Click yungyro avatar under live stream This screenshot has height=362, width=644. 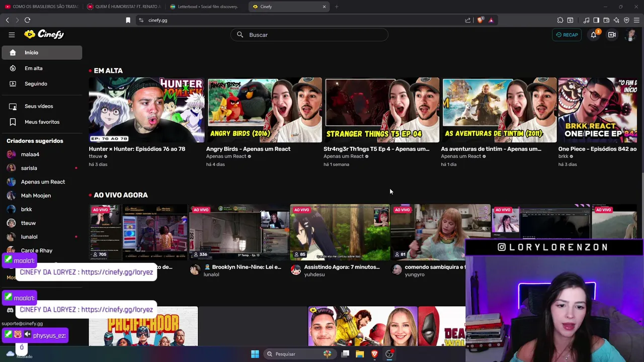tap(396, 270)
